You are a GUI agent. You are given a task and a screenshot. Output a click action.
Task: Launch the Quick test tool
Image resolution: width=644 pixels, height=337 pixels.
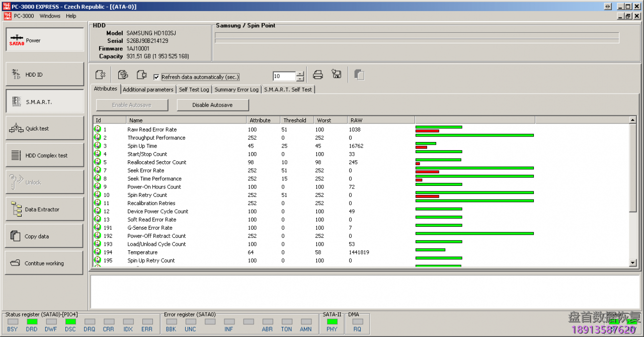coord(44,128)
